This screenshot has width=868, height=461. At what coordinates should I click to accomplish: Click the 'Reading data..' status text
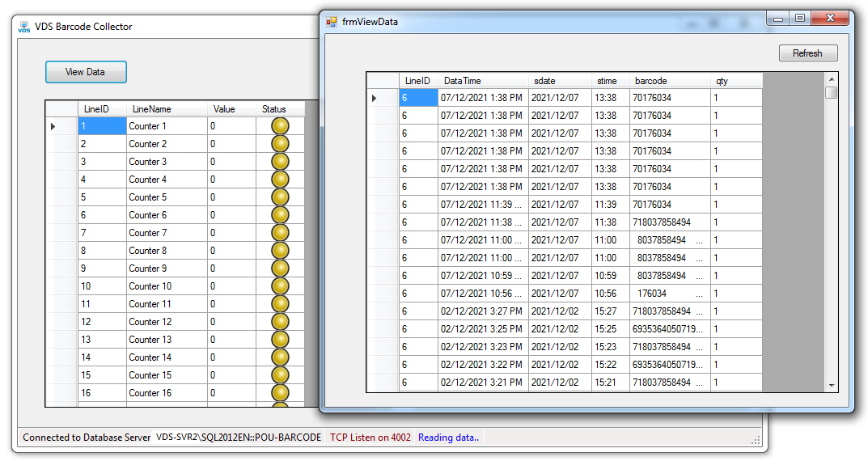448,438
